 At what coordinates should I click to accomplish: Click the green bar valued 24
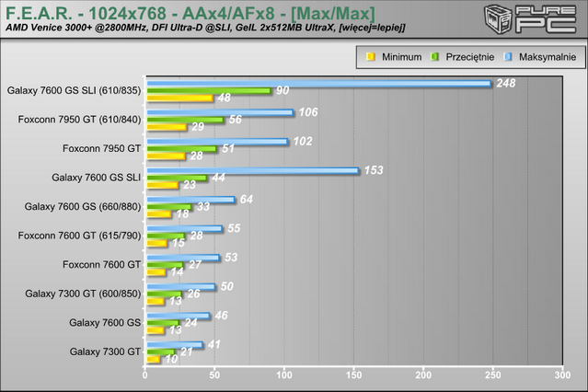pos(163,323)
